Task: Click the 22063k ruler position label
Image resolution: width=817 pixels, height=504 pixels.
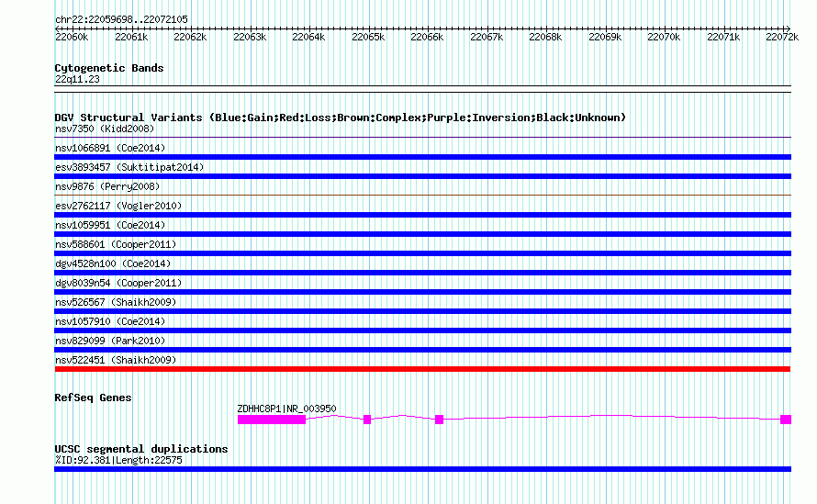Action: (x=250, y=37)
